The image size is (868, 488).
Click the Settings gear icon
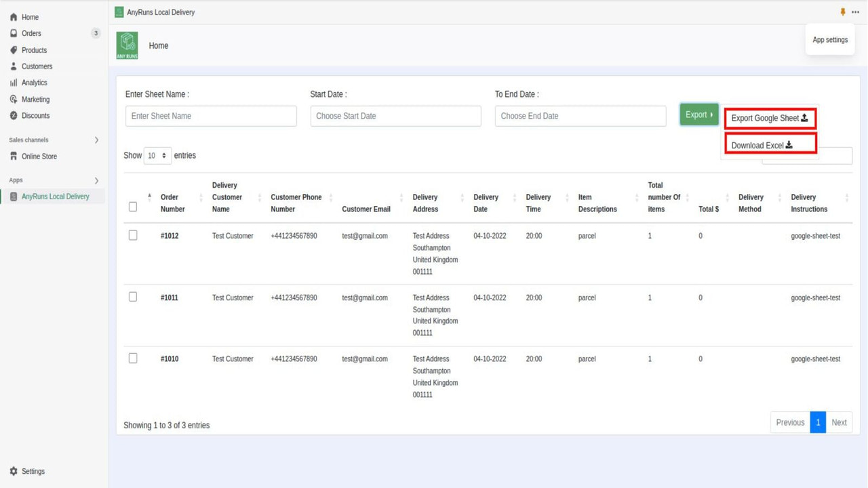click(14, 471)
